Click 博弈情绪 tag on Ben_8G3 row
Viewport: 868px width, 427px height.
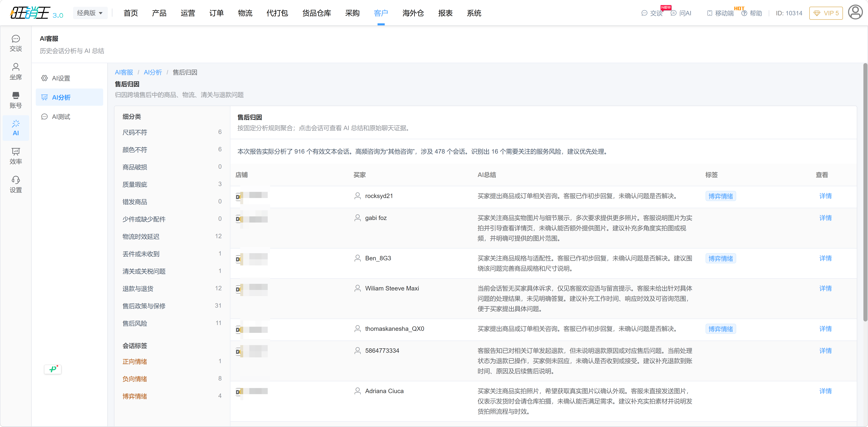720,258
